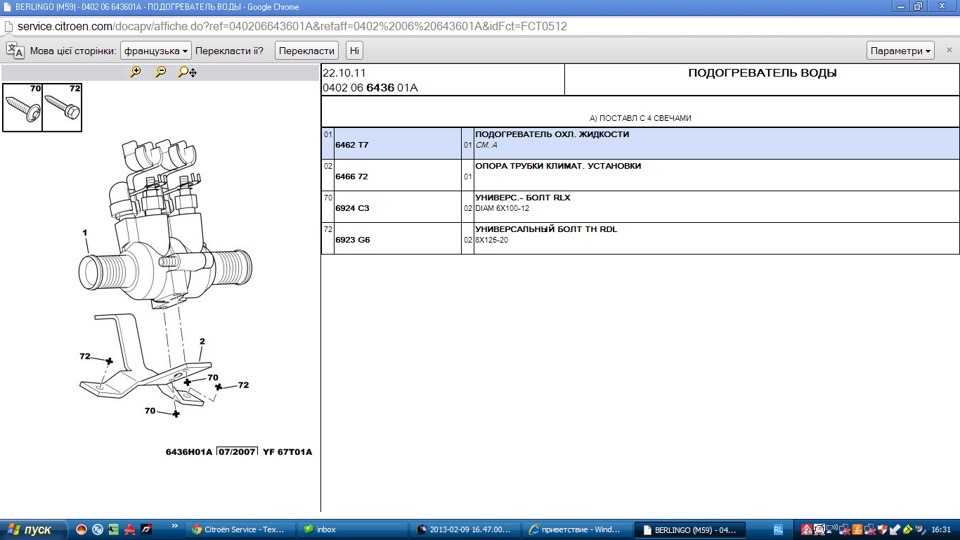960x540 pixels.
Task: Click the zoom out magnifier icon
Action: pyautogui.click(x=160, y=72)
